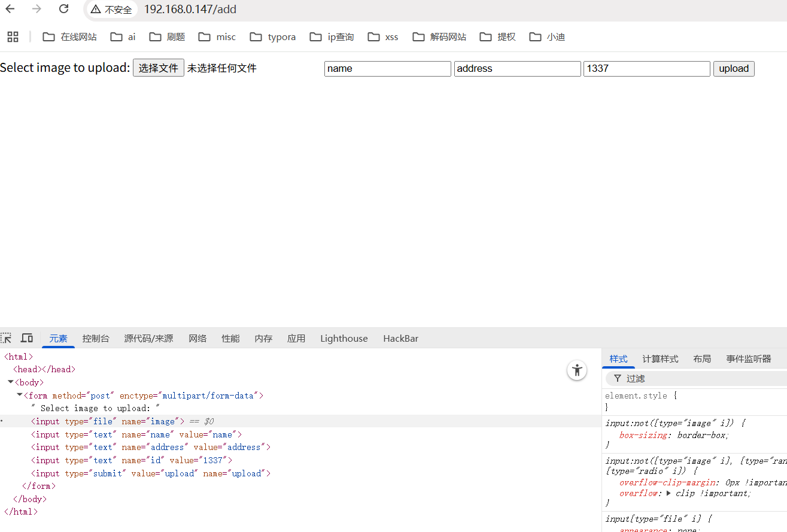Click the overflow-clip-margin declaration
This screenshot has width=787, height=532.
[x=703, y=483]
